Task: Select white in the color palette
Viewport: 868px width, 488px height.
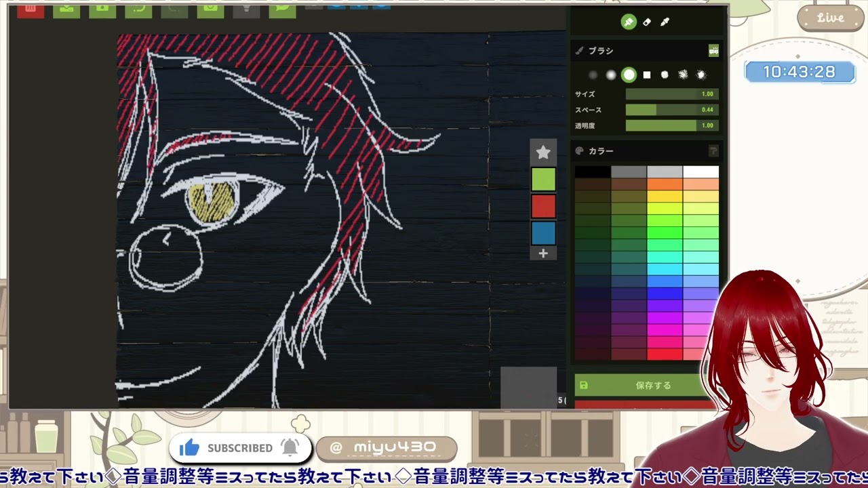Action: click(701, 172)
